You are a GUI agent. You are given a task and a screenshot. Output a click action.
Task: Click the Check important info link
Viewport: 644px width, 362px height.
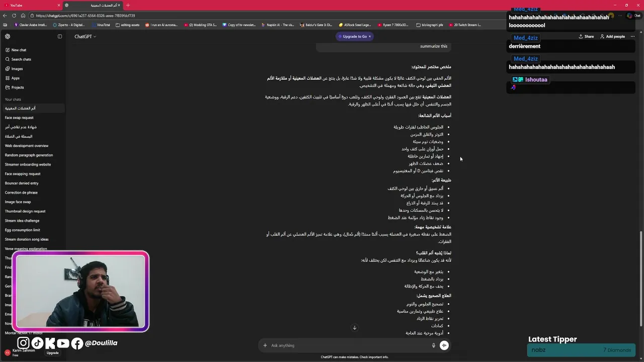pyautogui.click(x=374, y=357)
